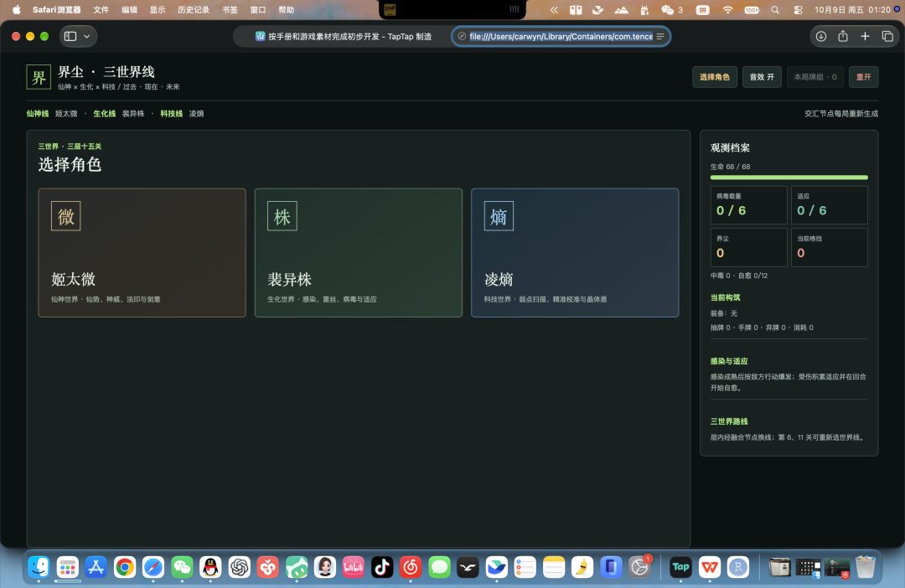Show the Safari tab overview
Screen dimensions: 905x588
pyautogui.click(x=887, y=36)
